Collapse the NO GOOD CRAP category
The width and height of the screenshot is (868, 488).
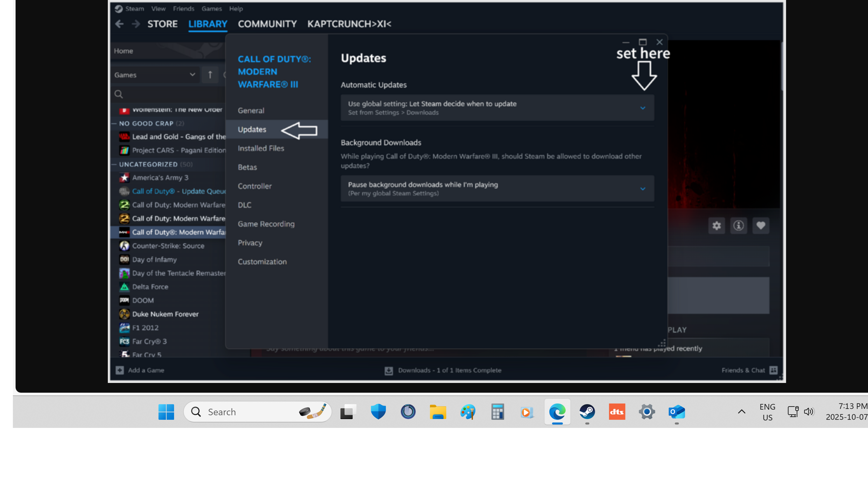tap(114, 124)
